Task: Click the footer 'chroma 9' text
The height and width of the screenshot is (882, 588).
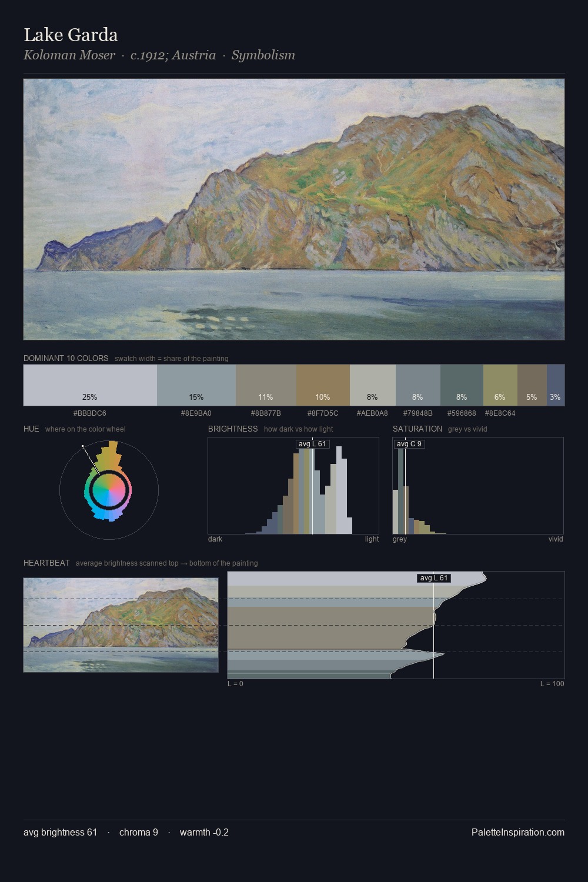Action: (x=139, y=832)
